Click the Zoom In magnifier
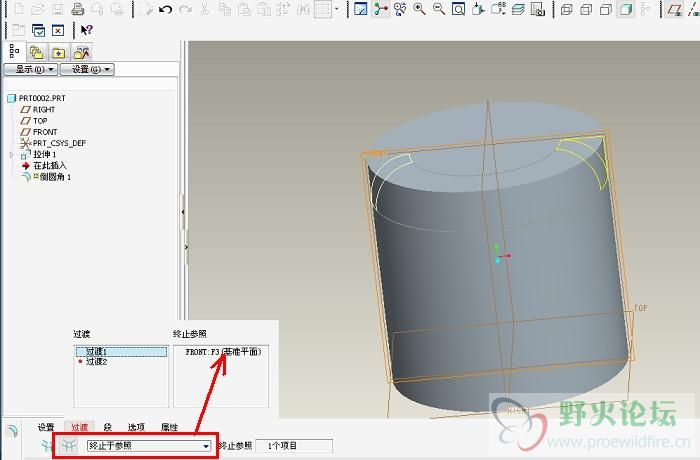The image size is (700, 460). 419,8
